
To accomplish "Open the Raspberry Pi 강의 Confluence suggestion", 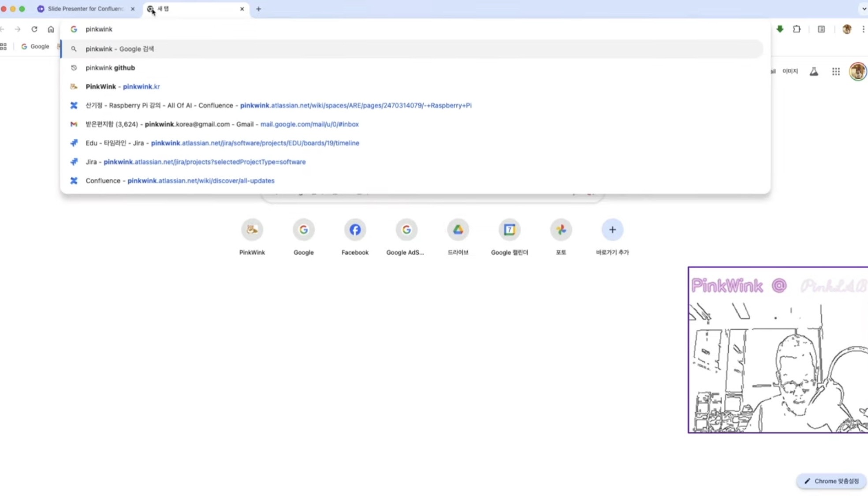I will tap(412, 105).
